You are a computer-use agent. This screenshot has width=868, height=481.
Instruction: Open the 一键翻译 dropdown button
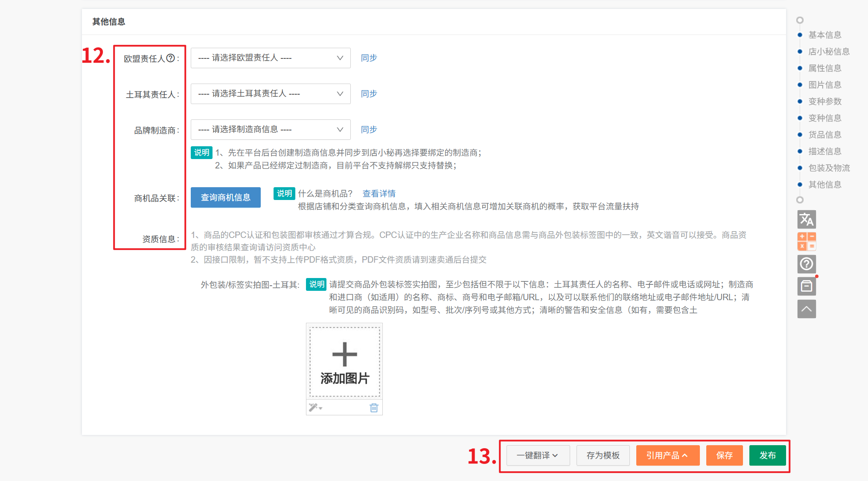click(538, 455)
